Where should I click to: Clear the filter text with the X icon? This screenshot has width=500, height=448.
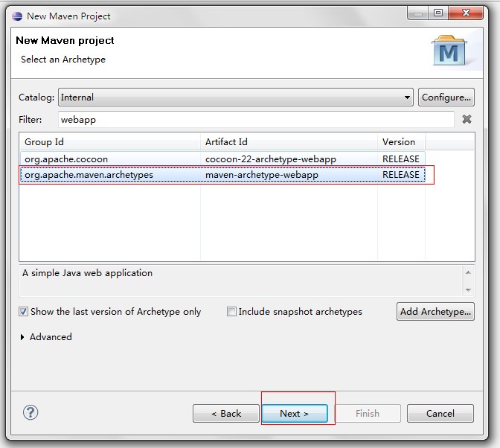coord(467,119)
